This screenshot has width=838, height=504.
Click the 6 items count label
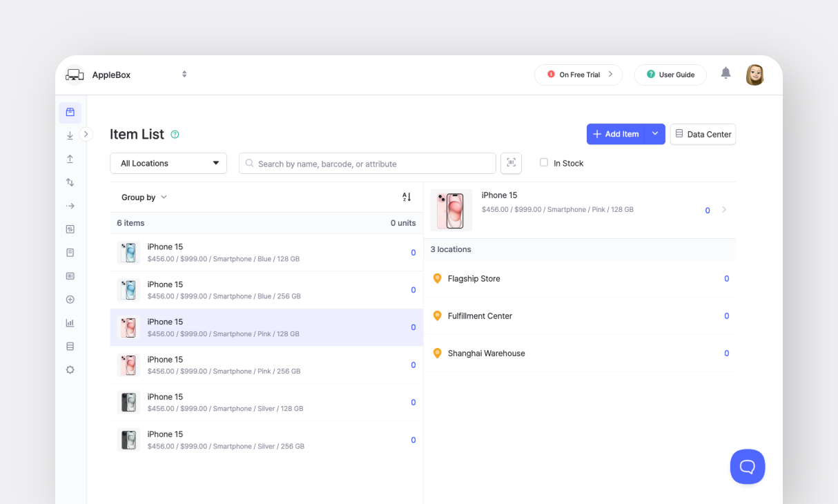130,223
